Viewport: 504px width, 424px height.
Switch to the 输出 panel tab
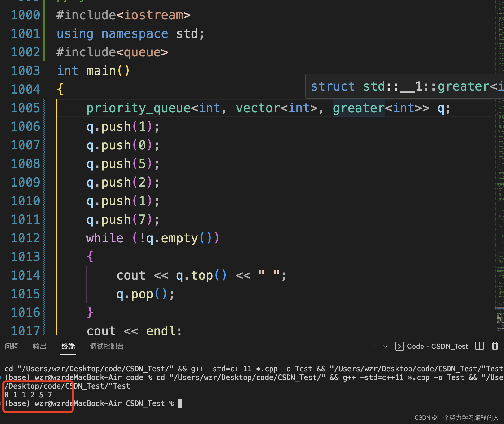(x=40, y=346)
